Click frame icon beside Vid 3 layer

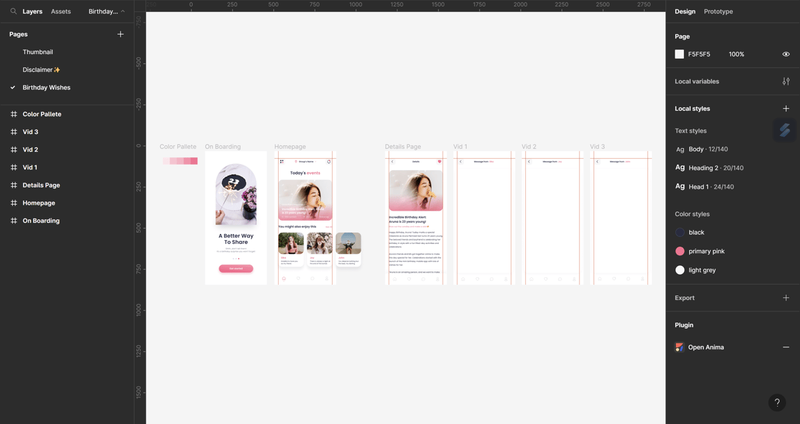click(14, 132)
